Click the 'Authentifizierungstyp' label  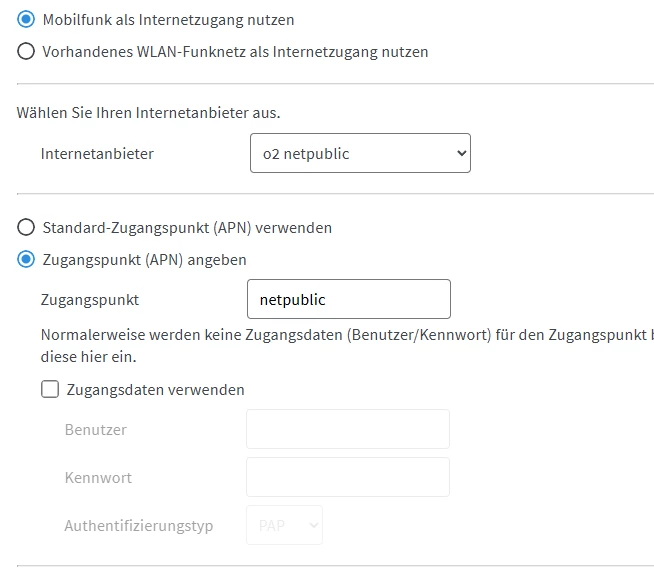[138, 525]
